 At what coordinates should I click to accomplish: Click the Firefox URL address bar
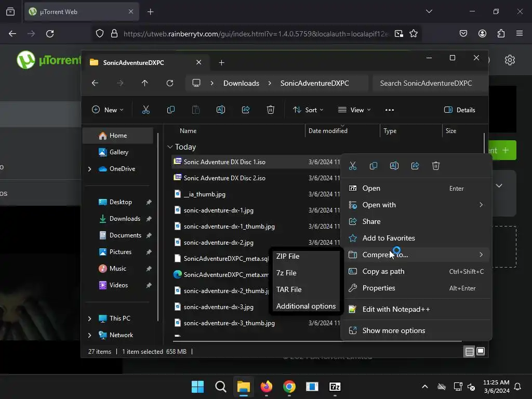pyautogui.click(x=256, y=34)
